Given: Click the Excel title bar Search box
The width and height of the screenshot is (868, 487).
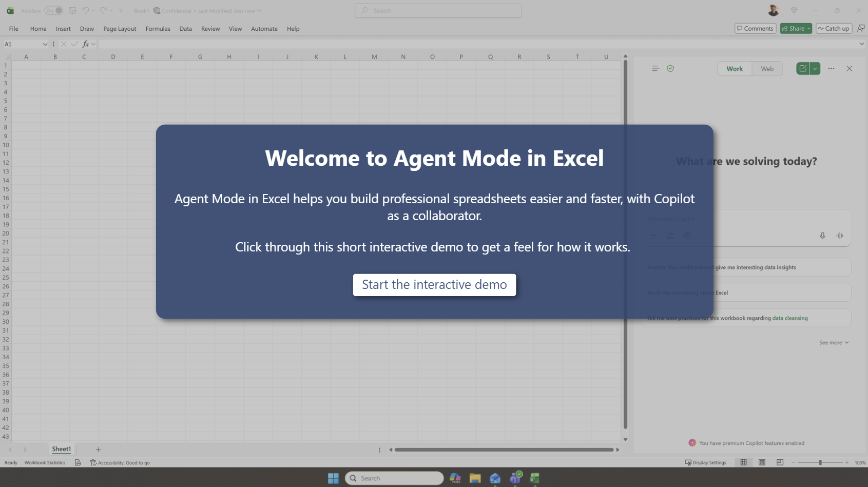Looking at the screenshot, I should click(x=438, y=10).
